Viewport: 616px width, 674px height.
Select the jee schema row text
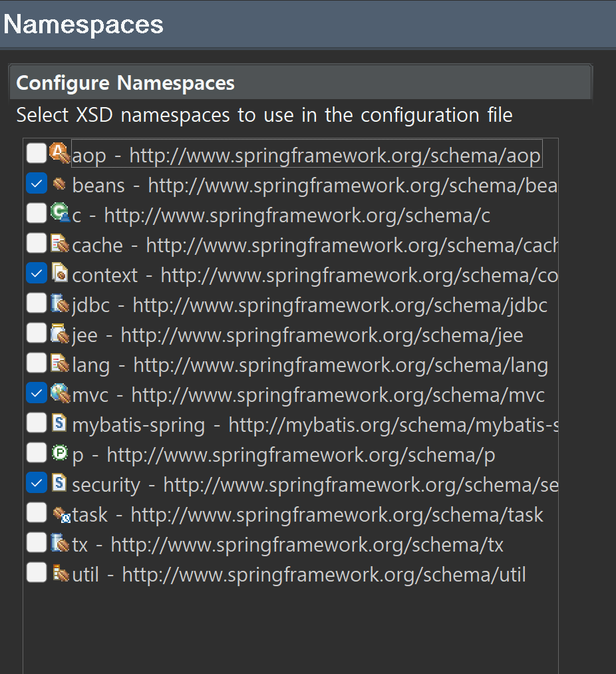click(297, 335)
